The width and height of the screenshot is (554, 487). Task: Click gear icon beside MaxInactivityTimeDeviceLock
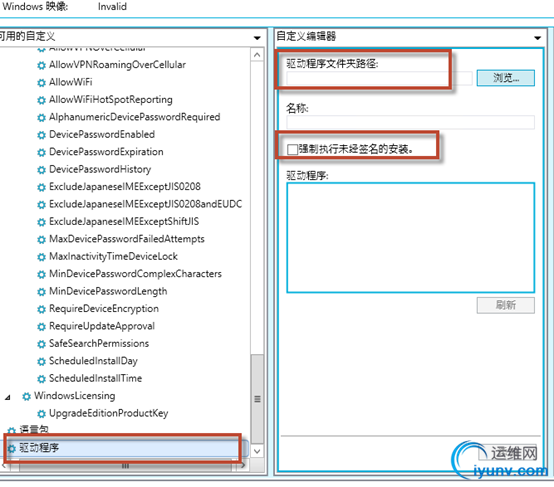[41, 257]
